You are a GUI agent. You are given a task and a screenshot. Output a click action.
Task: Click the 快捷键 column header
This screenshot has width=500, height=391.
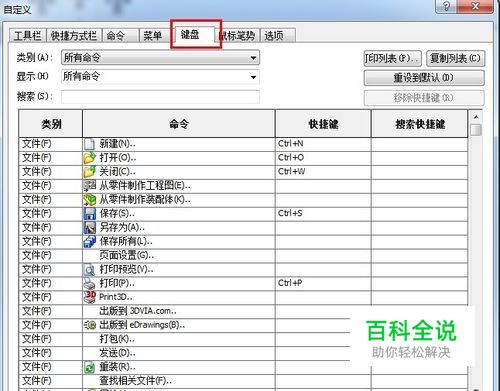coord(323,124)
